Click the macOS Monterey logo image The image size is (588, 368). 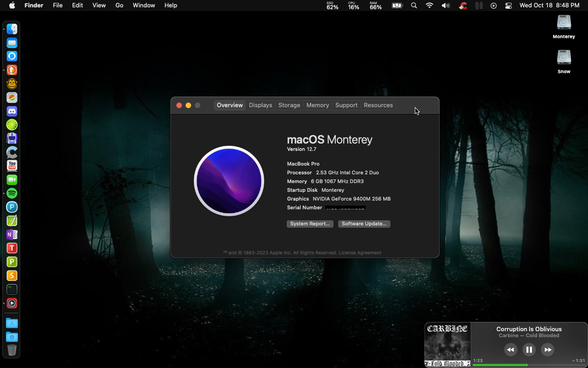pos(229,181)
